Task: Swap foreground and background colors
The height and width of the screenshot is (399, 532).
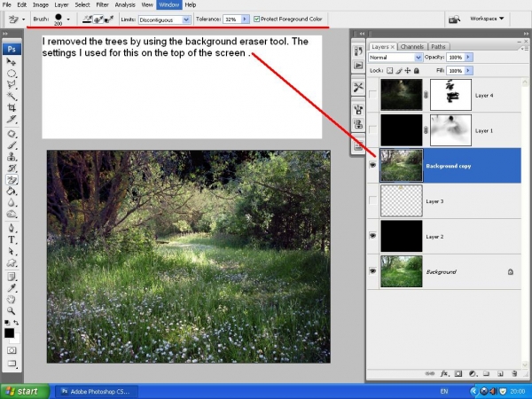Action: [16, 323]
